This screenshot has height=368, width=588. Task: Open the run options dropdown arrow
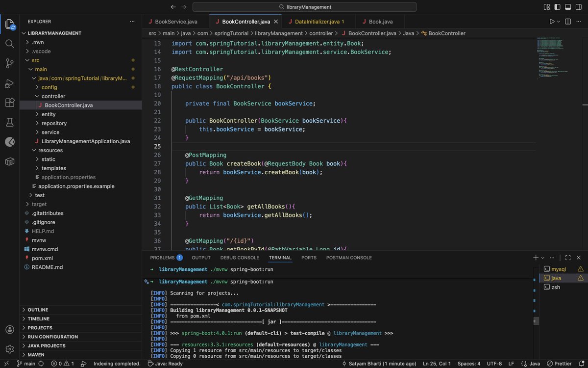pos(559,22)
